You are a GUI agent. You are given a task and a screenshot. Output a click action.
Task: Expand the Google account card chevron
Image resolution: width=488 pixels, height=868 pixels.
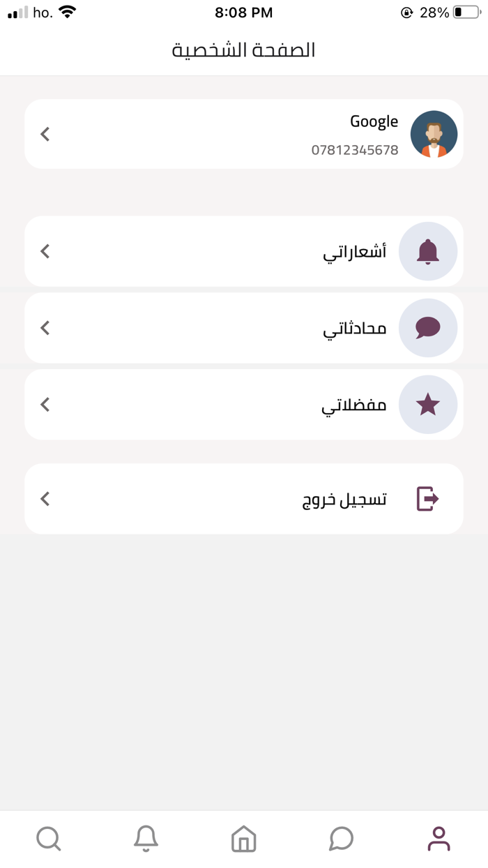[x=45, y=134]
